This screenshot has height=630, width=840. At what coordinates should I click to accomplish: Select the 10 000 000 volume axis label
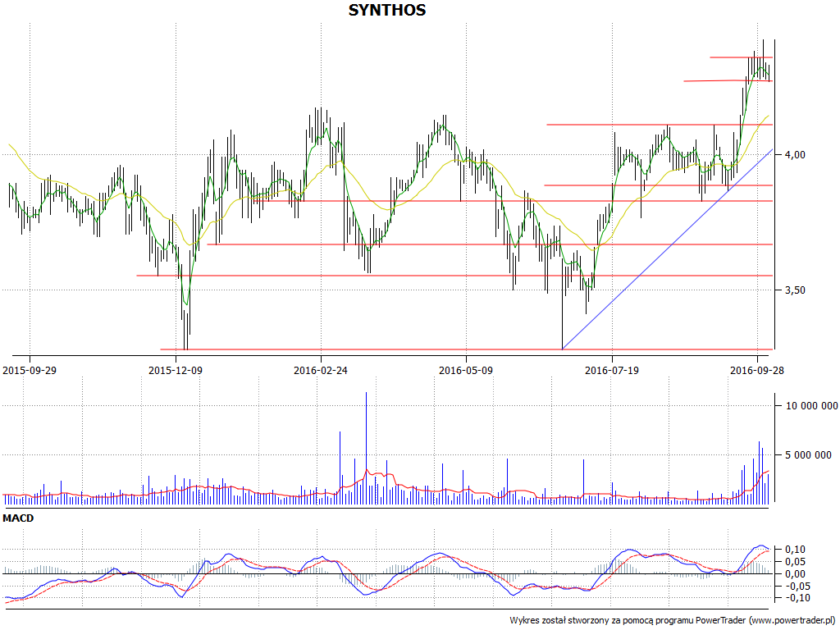[x=811, y=406]
